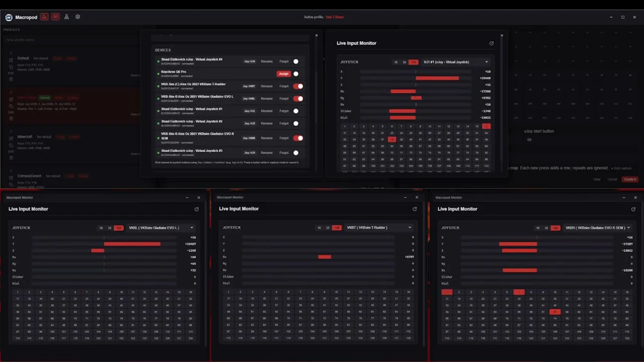644x362 pixels.
Task: Select 32 buttons in VKBL monitor
Action: [109, 228]
